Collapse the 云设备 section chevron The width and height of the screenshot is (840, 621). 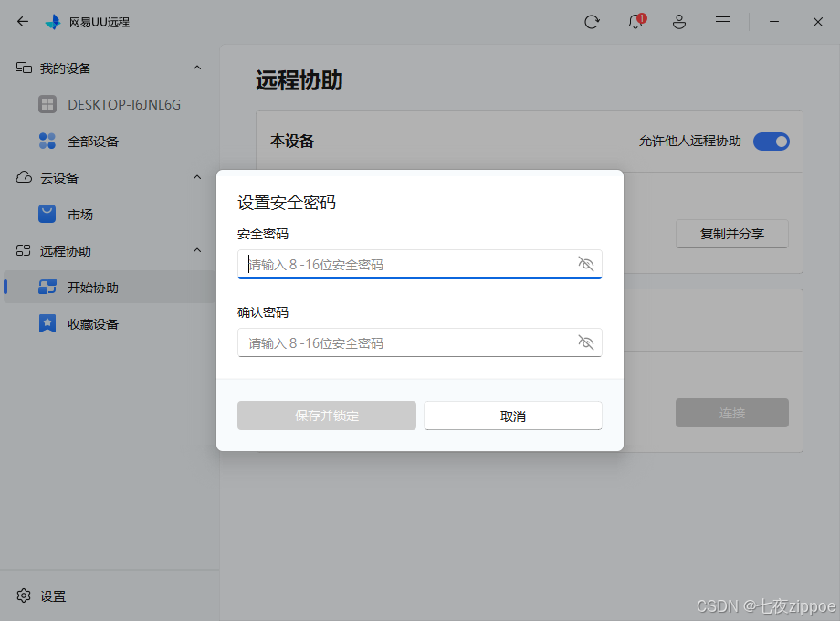point(197,177)
